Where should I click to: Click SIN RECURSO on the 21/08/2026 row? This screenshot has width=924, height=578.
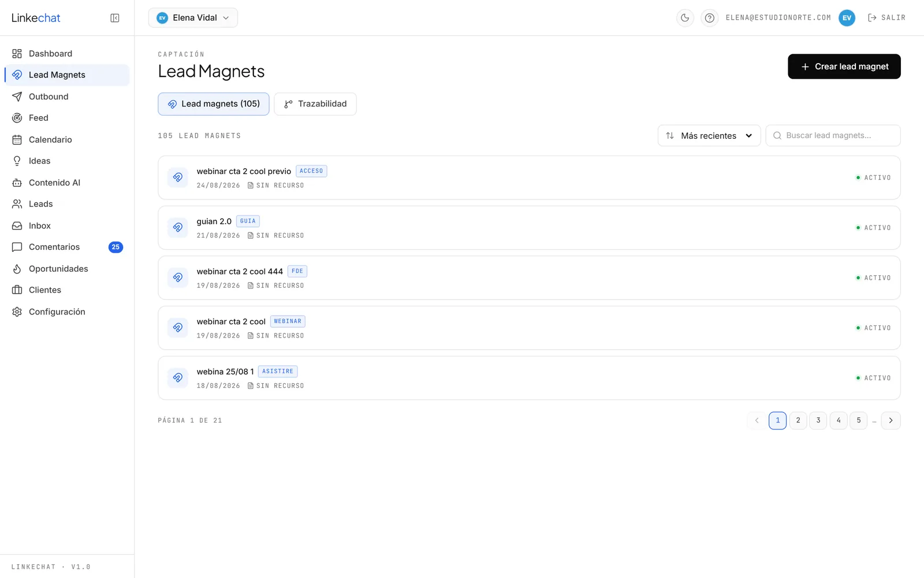coord(276,236)
